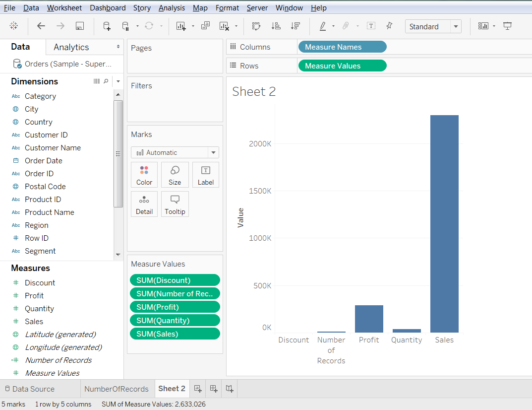532x410 pixels.
Task: Click the New Story icon in bottom tabs
Action: tap(230, 389)
